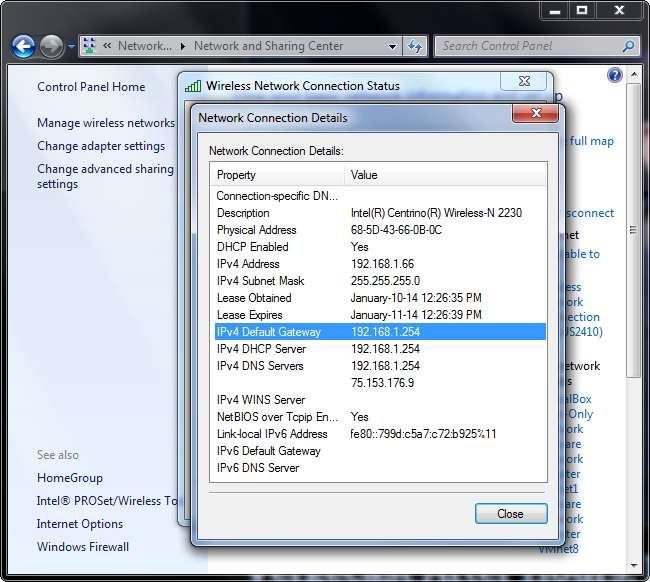Open Change adapter settings

click(x=101, y=146)
